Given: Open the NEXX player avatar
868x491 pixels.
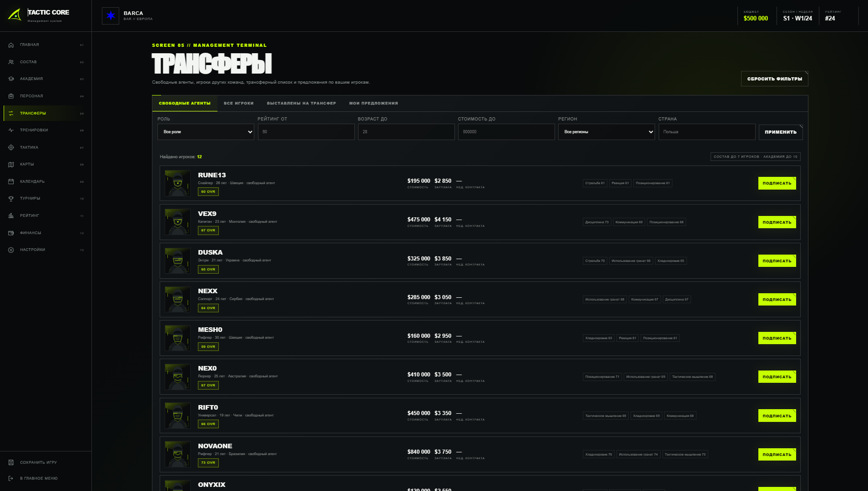Looking at the screenshot, I should [177, 299].
